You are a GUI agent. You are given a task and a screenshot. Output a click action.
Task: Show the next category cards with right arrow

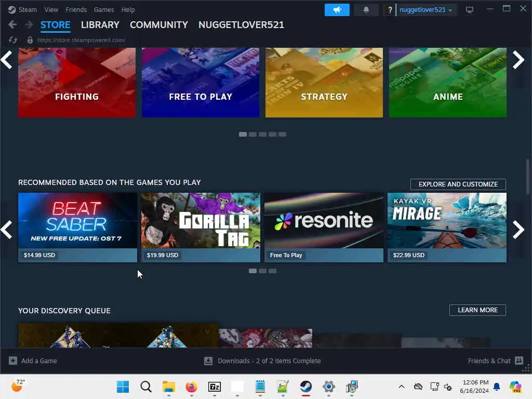tap(518, 60)
